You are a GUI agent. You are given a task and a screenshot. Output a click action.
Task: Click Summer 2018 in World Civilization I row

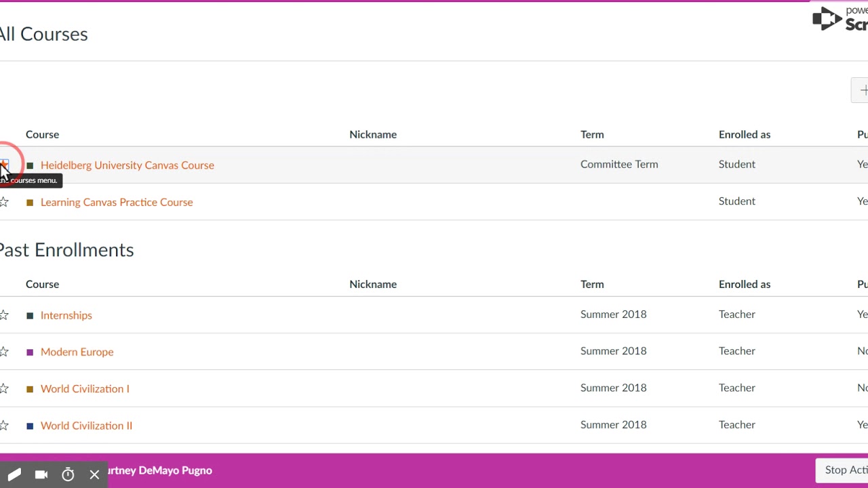point(614,388)
